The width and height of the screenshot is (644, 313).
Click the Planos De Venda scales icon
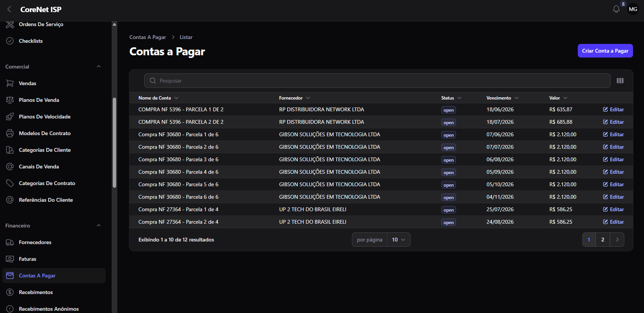[x=10, y=100]
